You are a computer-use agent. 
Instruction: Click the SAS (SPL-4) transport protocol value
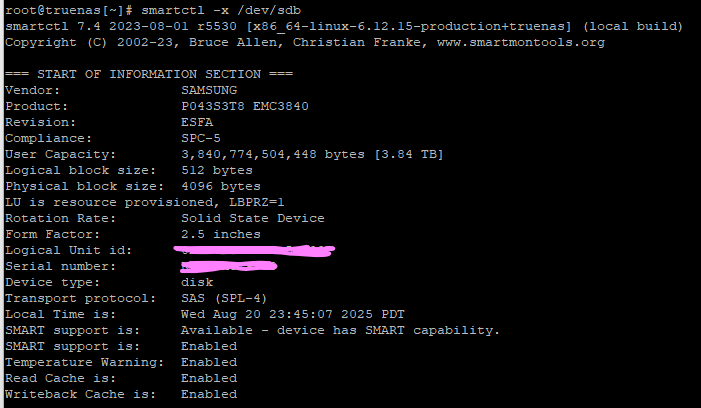point(224,299)
